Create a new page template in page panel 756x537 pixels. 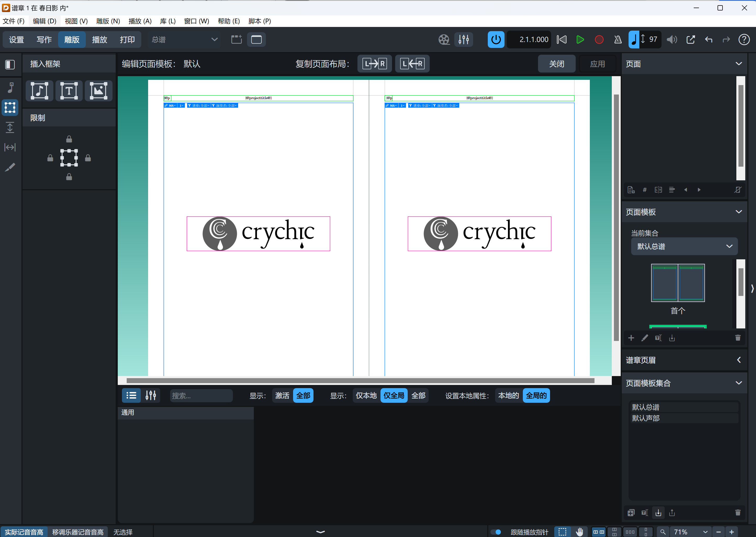[x=631, y=338]
